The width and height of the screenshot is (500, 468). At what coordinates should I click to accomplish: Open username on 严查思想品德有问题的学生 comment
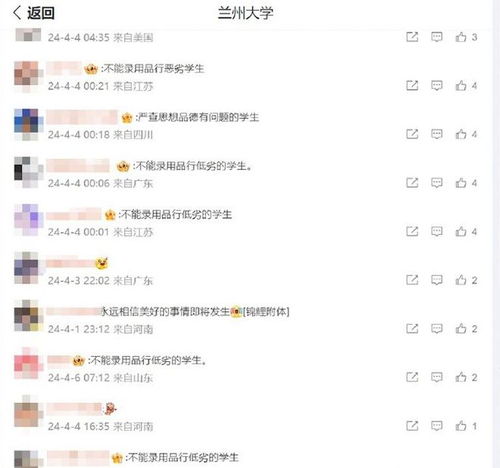tap(82, 117)
